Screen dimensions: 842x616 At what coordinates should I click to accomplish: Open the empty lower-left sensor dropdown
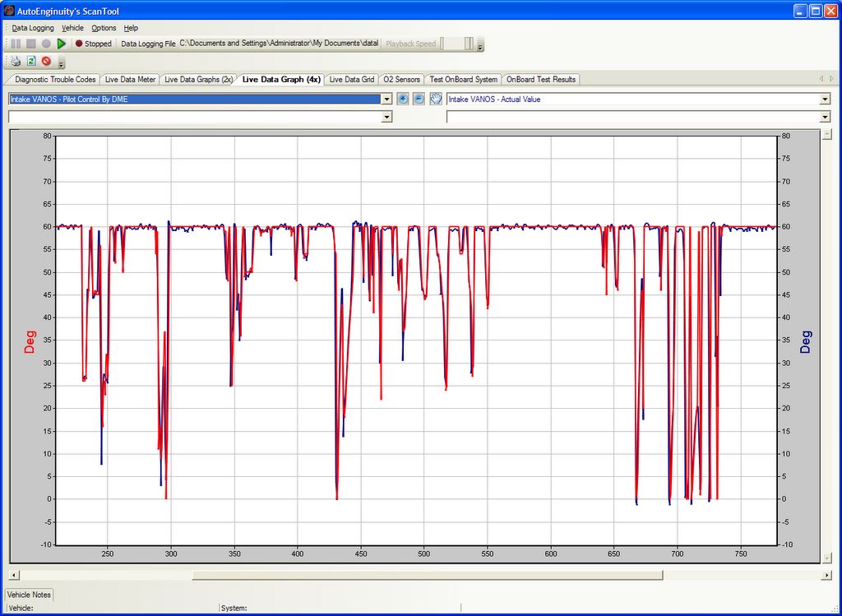click(386, 117)
